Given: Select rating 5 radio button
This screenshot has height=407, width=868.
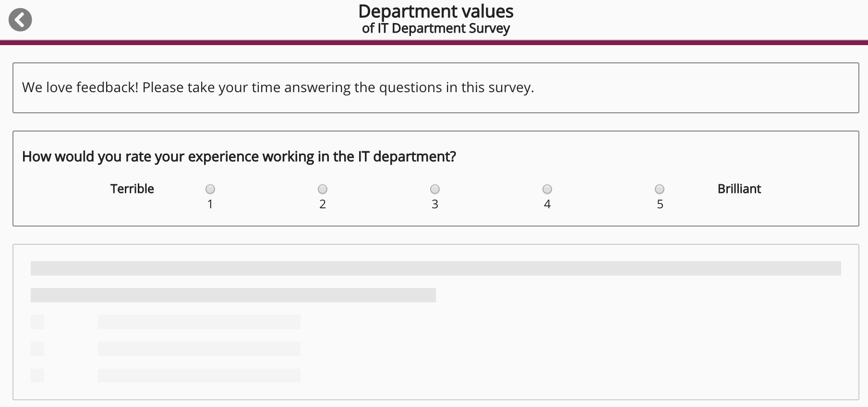Looking at the screenshot, I should click(x=660, y=189).
